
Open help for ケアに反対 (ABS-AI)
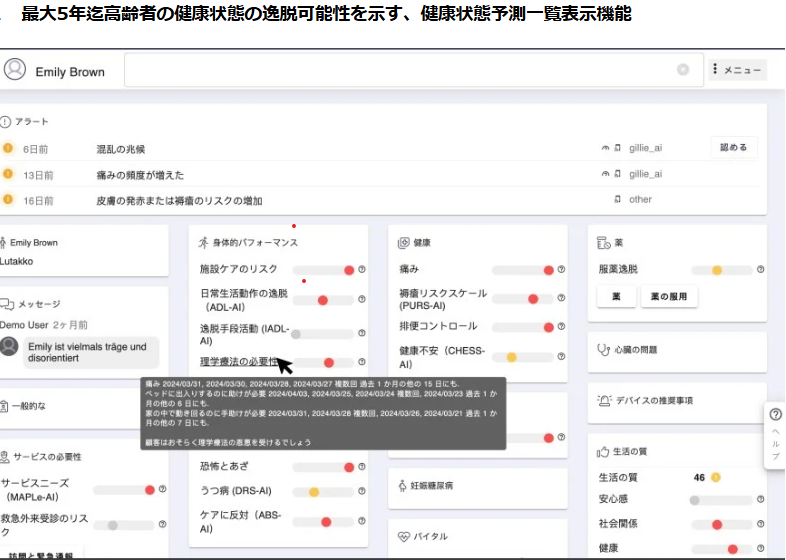[x=361, y=521]
